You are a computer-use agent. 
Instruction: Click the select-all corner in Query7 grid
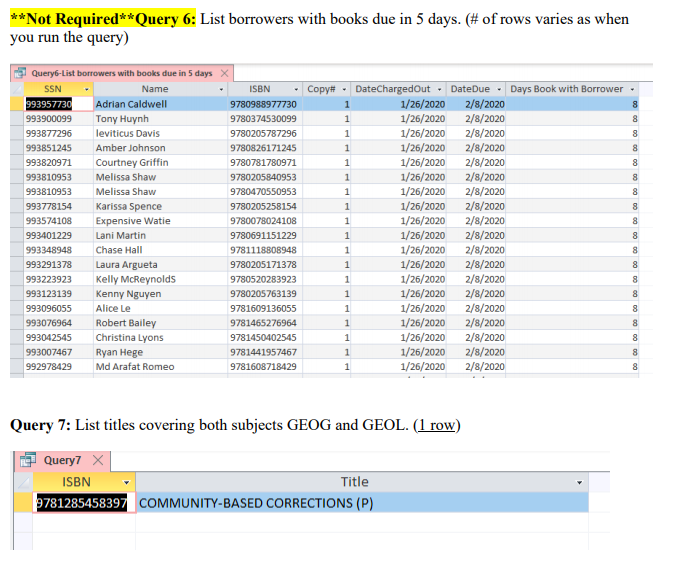[x=23, y=482]
